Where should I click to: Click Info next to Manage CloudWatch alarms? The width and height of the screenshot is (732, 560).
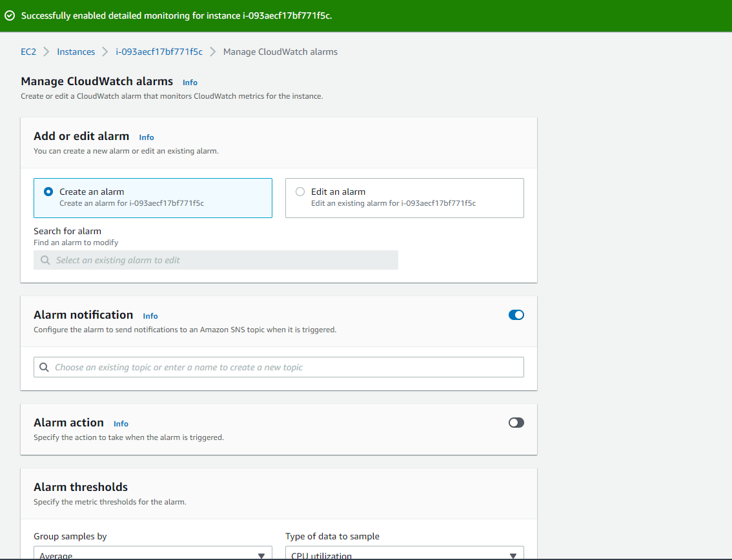click(189, 82)
